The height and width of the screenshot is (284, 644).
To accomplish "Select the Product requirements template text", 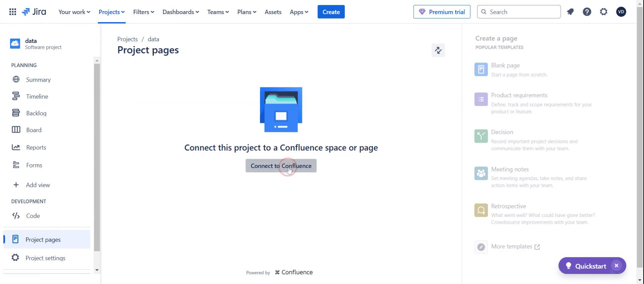I will tap(519, 95).
